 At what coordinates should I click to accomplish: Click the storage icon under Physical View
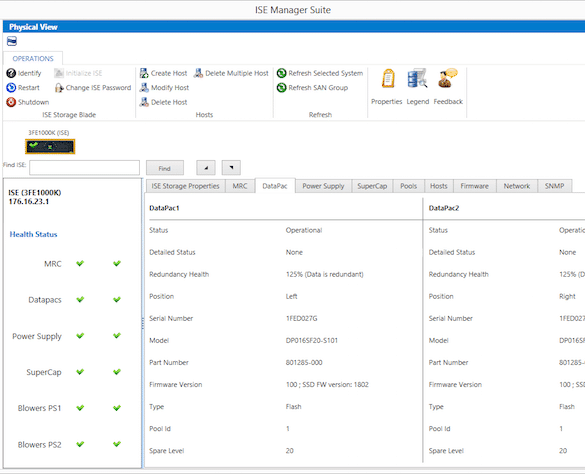[x=12, y=41]
